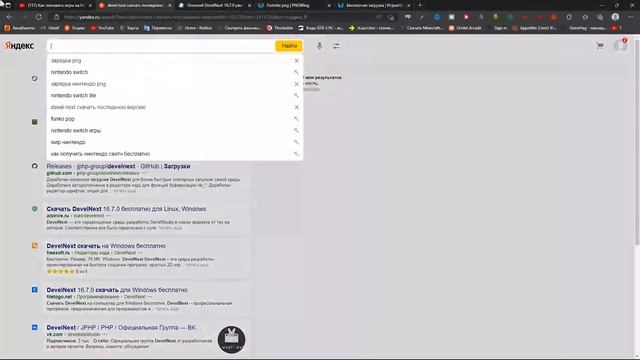This screenshot has width=640, height=360.
Task: Insert 'мир нинтендо' suggestion via arrow icon
Action: point(296,142)
